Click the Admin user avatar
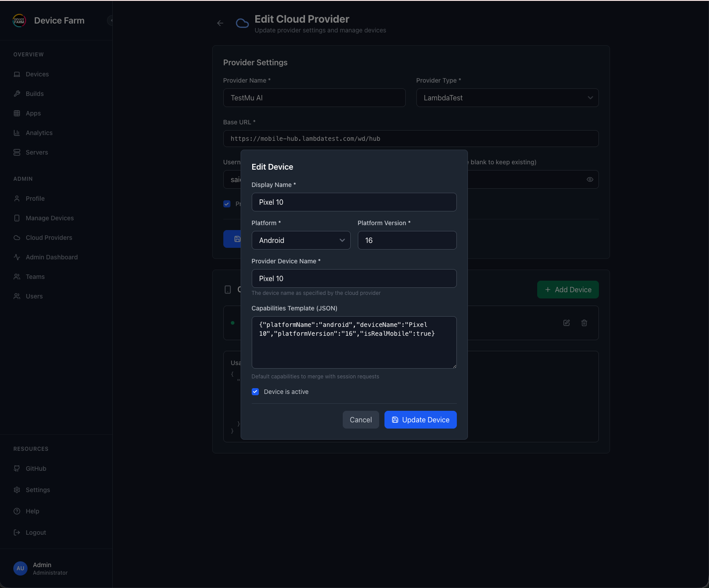Screen dimensions: 709x588 pos(20,568)
